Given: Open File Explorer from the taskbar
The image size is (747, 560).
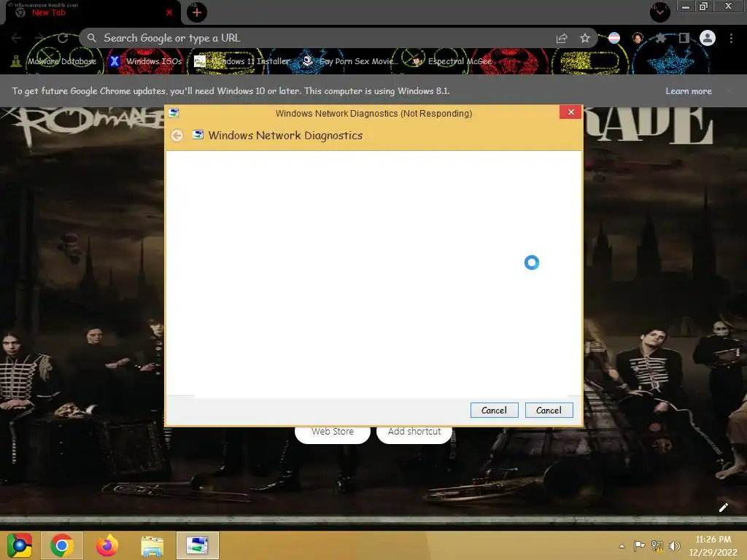Looking at the screenshot, I should click(152, 545).
